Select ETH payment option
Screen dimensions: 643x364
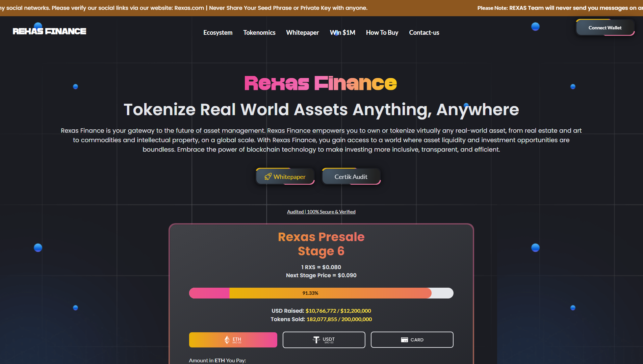(x=233, y=340)
